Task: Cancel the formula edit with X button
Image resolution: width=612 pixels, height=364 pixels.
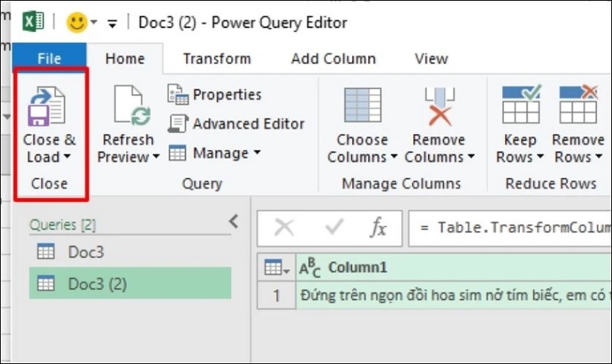Action: (284, 228)
